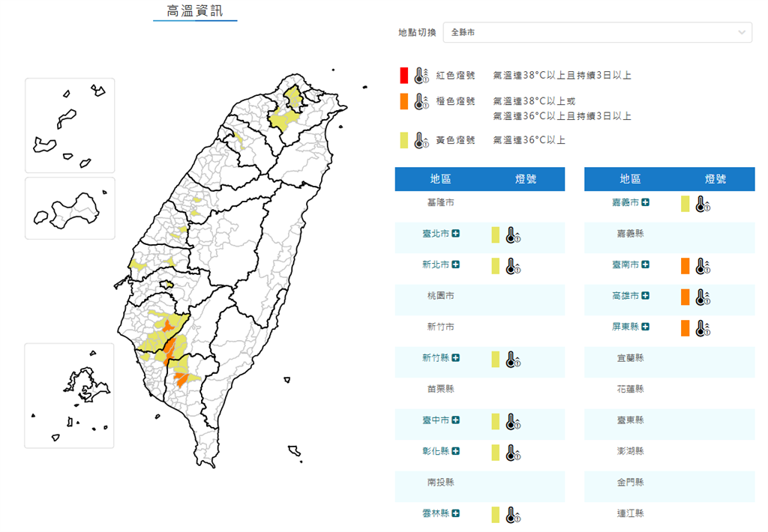Click the 苗栗縣 row text
The height and width of the screenshot is (532, 768).
pos(440,389)
